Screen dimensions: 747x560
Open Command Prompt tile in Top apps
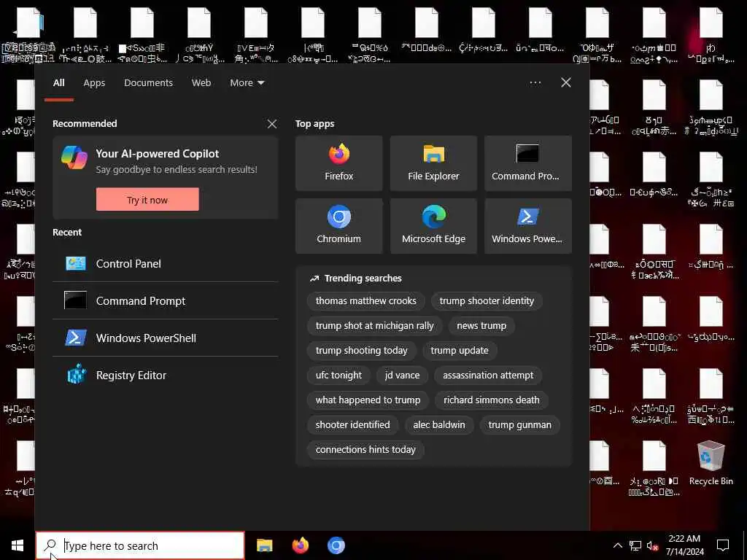point(528,163)
